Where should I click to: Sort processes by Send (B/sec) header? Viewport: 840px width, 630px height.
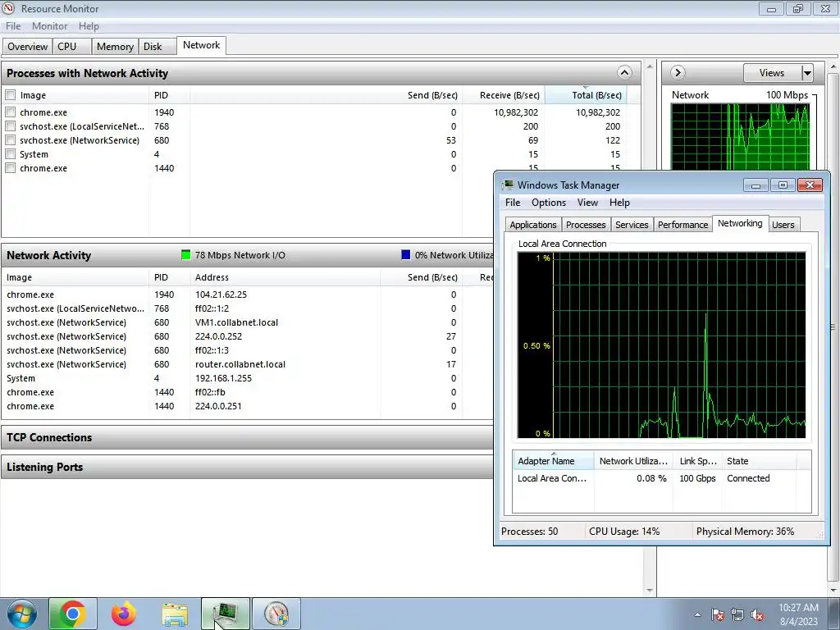point(326,95)
